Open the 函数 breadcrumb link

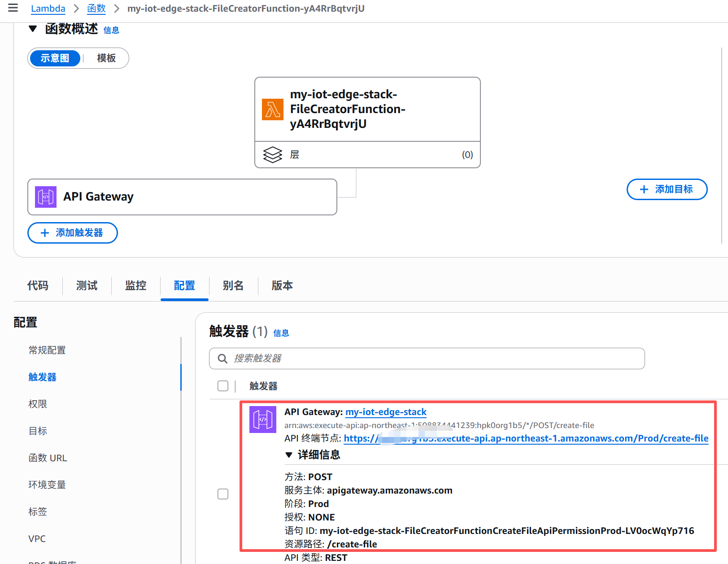(x=96, y=9)
